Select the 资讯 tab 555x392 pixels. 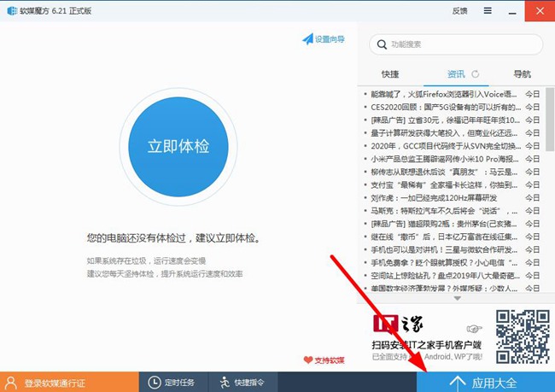(456, 74)
